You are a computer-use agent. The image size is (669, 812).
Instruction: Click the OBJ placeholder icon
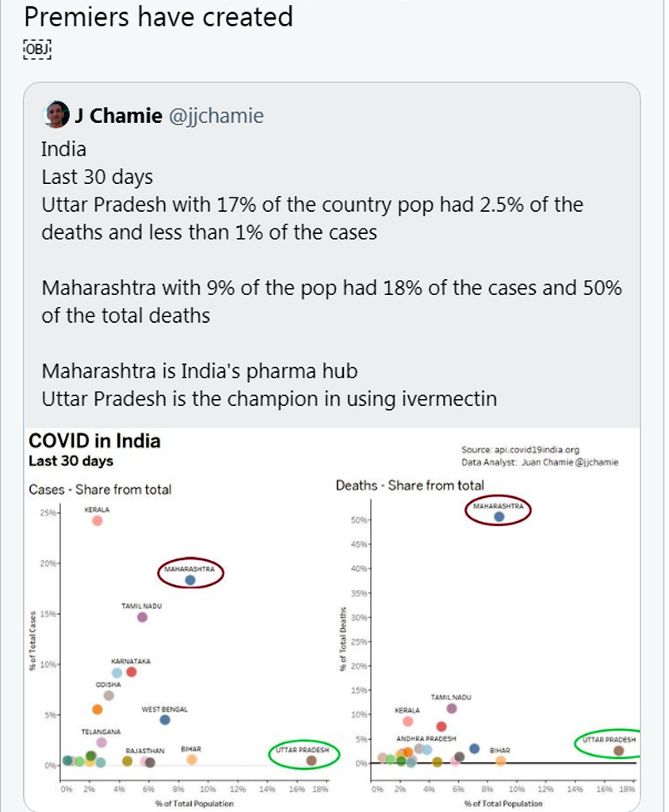[37, 48]
